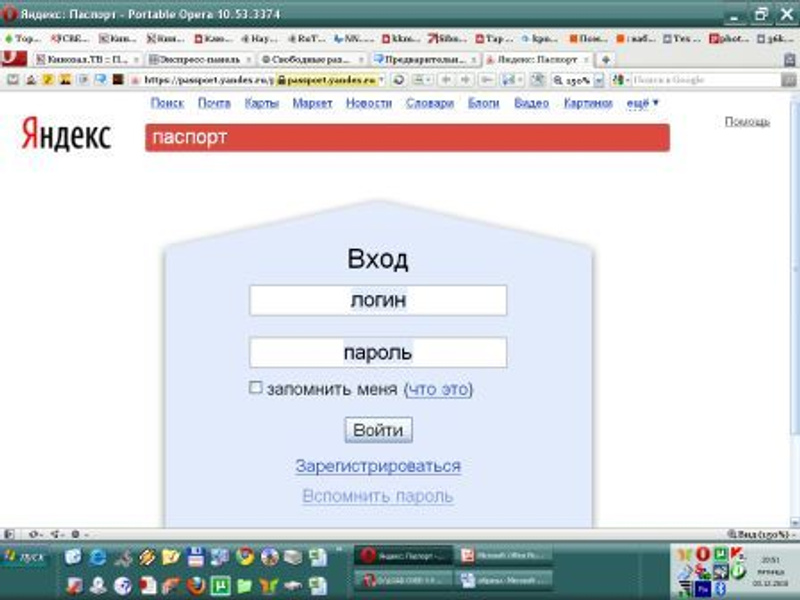Click the Yandex logo
This screenshot has height=600, width=800.
coord(66,137)
